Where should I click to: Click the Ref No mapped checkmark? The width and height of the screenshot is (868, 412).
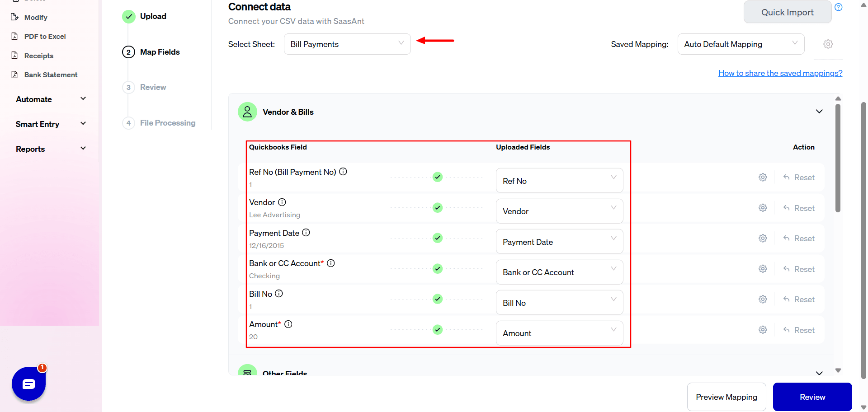437,177
